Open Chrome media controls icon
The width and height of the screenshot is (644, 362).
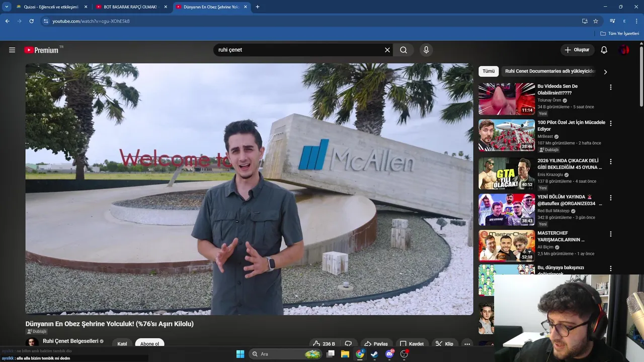point(612,21)
